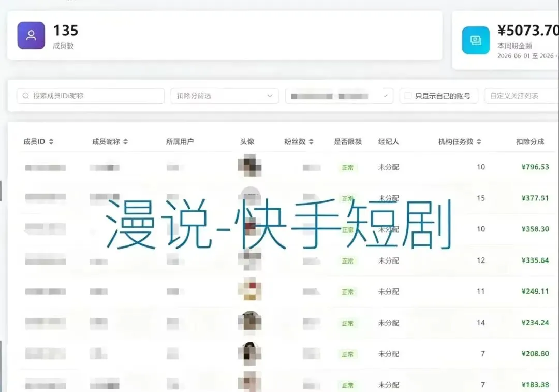Click avatar in the ¥234.24 row
Image resolution: width=559 pixels, height=392 pixels.
(x=249, y=322)
